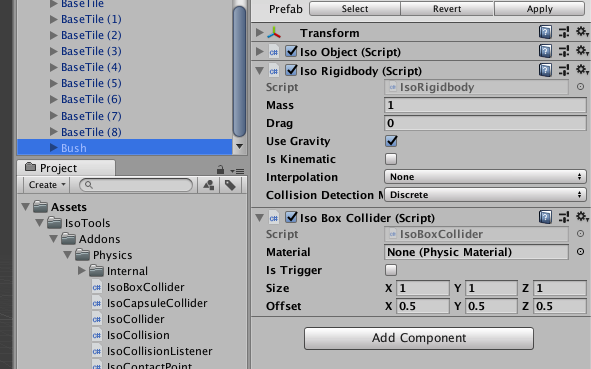591x369 pixels.
Task: Select the IsoCollisionListener script asset
Action: [x=159, y=351]
